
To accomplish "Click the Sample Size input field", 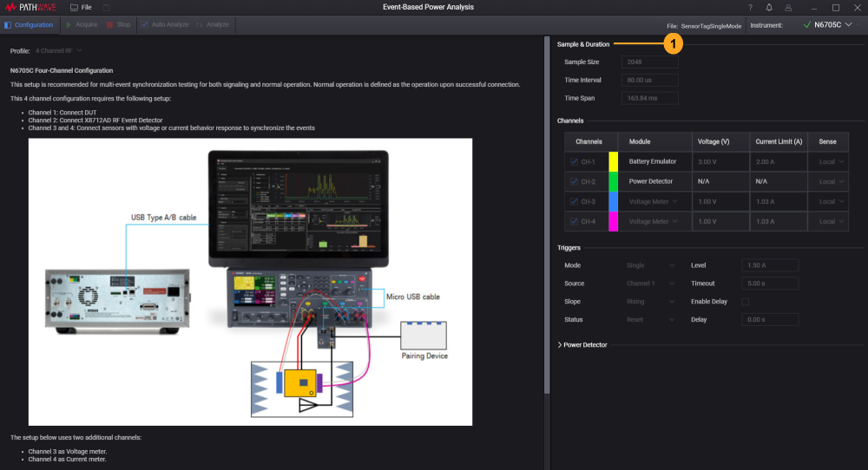I will click(x=649, y=62).
